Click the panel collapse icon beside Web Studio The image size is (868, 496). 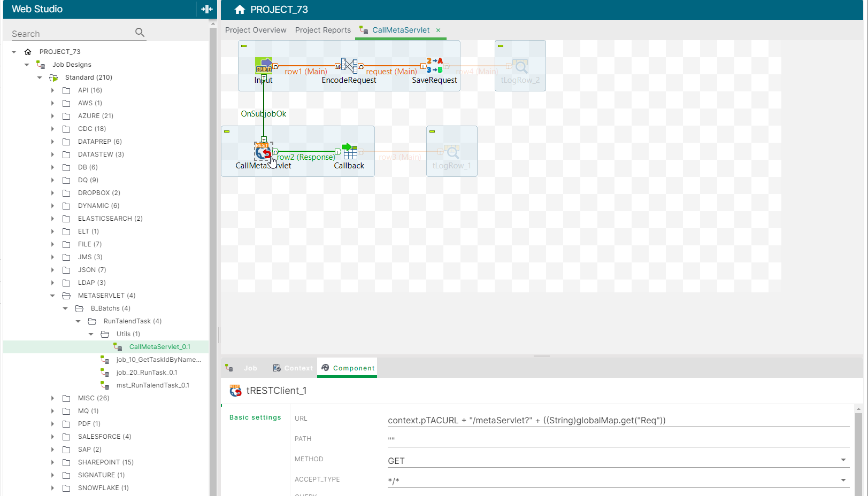click(x=206, y=9)
